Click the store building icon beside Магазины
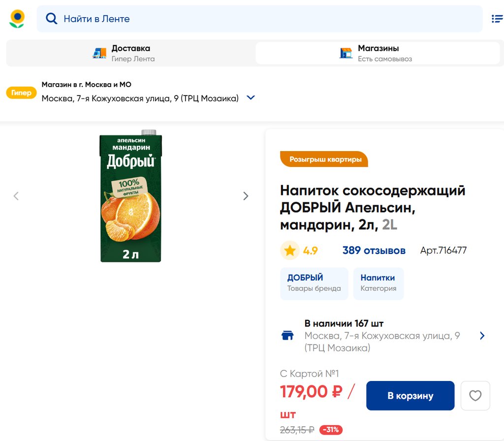The width and height of the screenshot is (504, 441). click(346, 53)
